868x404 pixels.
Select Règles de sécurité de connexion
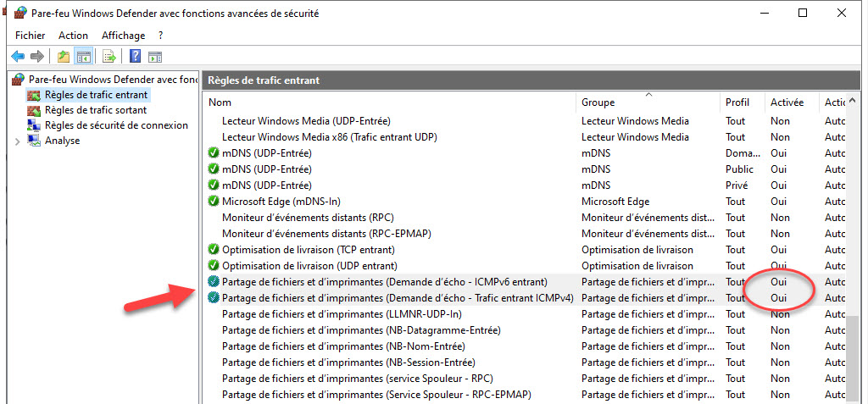(x=116, y=125)
